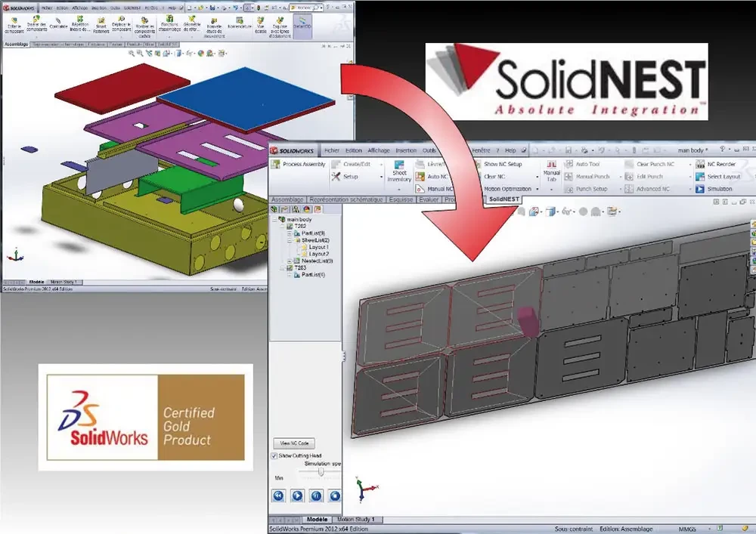Screen dimensions: 756x534
Task: Click Manual Punch command
Action: (587, 177)
